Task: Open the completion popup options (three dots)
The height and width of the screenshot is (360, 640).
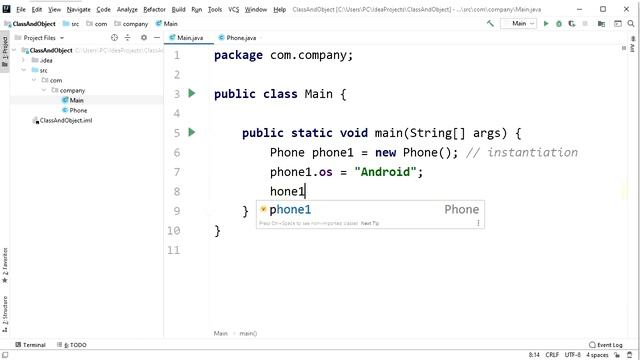Action: [x=478, y=223]
